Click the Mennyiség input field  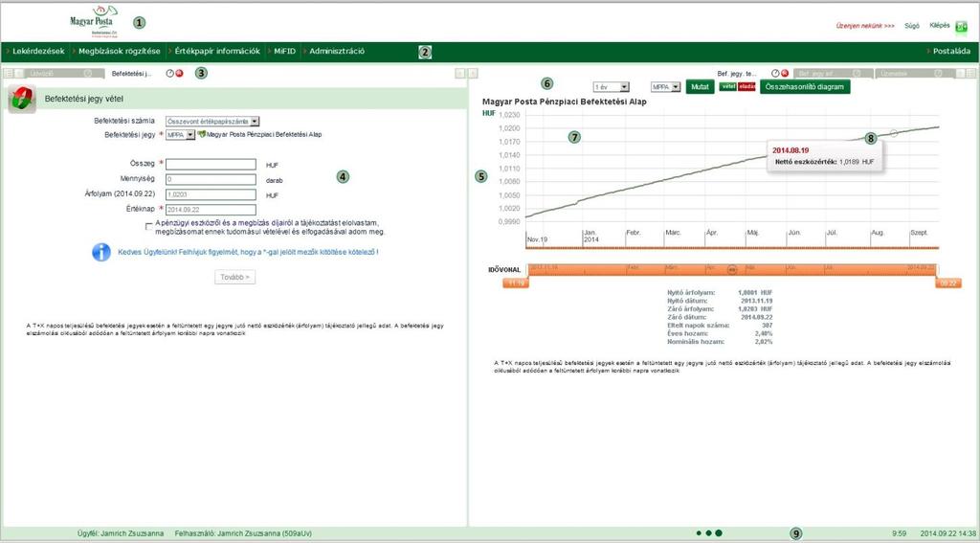211,179
